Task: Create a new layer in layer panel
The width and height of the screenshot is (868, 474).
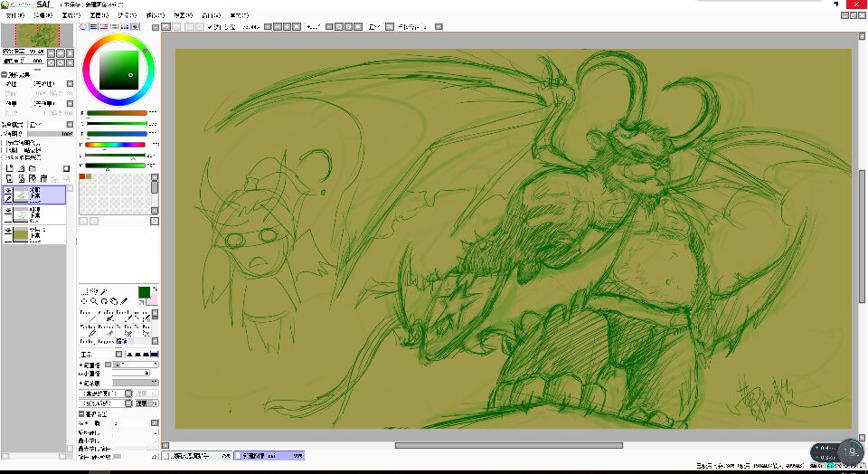Action: pos(9,168)
